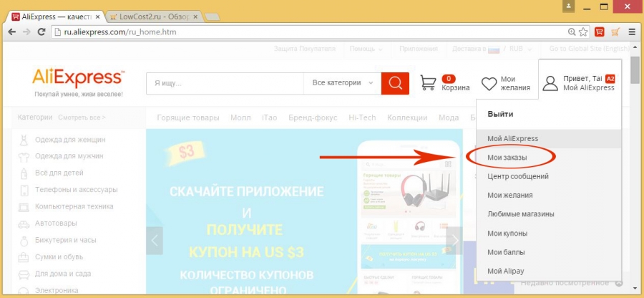
Task: Click the bag icon for Сумки и обувь
Action: click(x=24, y=257)
